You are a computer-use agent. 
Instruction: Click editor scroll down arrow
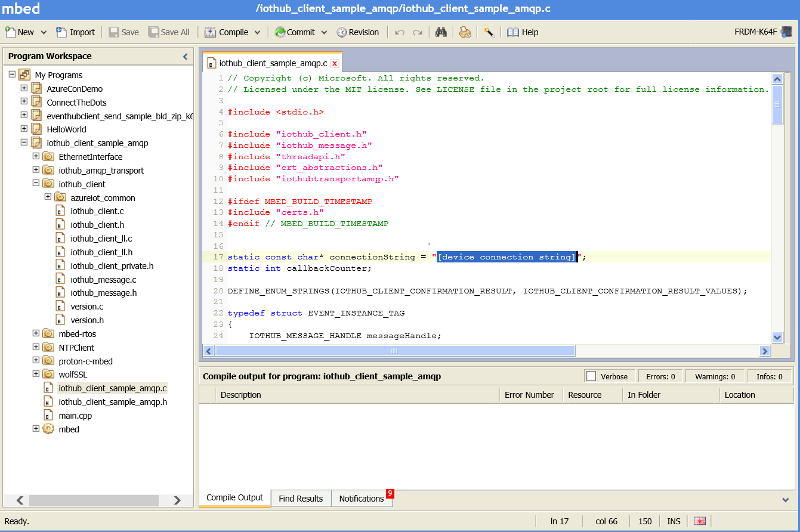coord(777,338)
